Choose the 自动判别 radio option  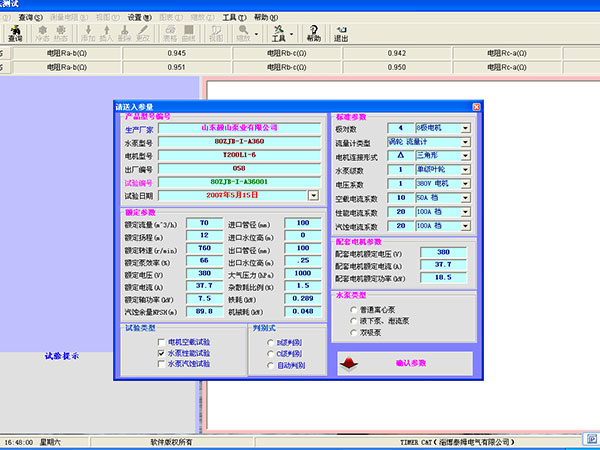click(270, 366)
